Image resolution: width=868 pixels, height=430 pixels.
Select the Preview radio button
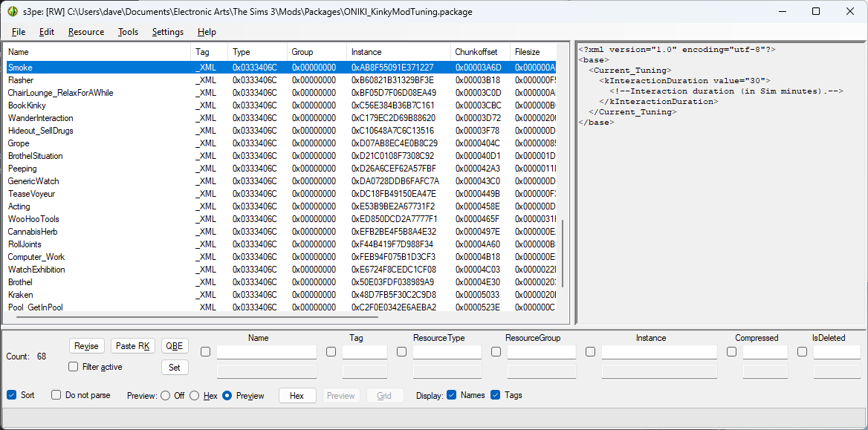[x=227, y=396]
